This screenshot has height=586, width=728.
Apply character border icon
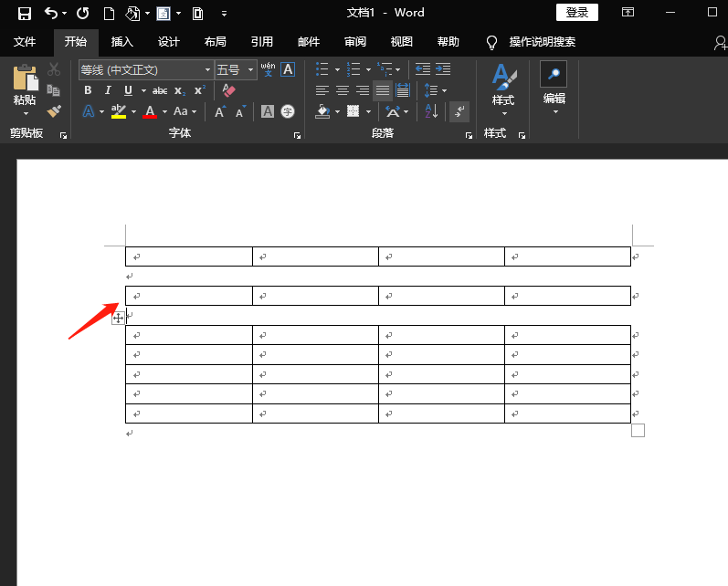[x=288, y=69]
